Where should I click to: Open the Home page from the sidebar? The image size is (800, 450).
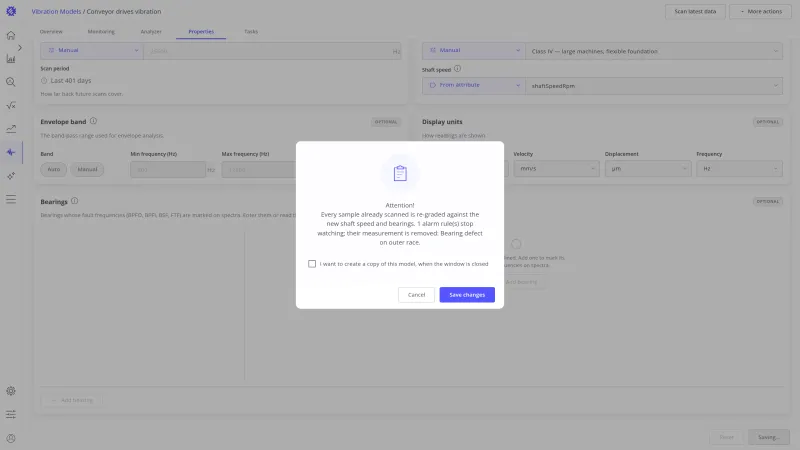[x=11, y=35]
